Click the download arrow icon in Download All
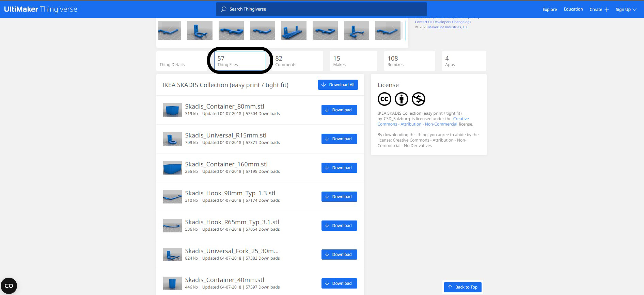Screen dimensions: 644x295 [324, 85]
